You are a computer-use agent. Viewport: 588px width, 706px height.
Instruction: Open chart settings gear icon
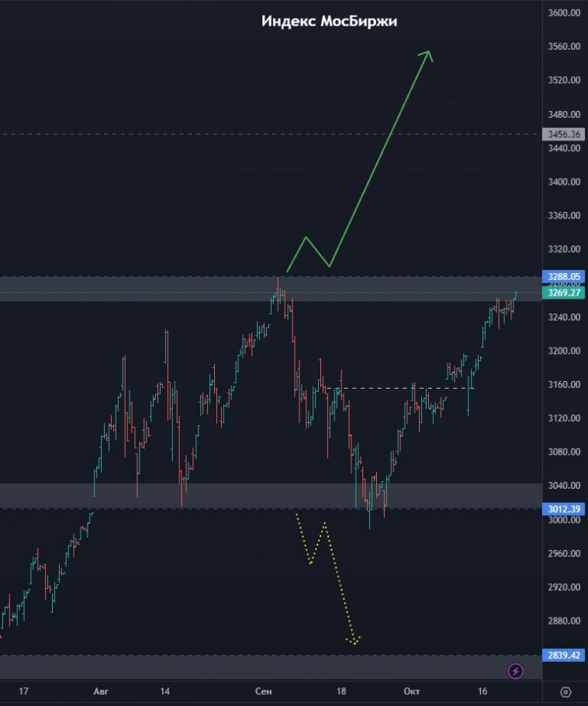click(x=566, y=691)
